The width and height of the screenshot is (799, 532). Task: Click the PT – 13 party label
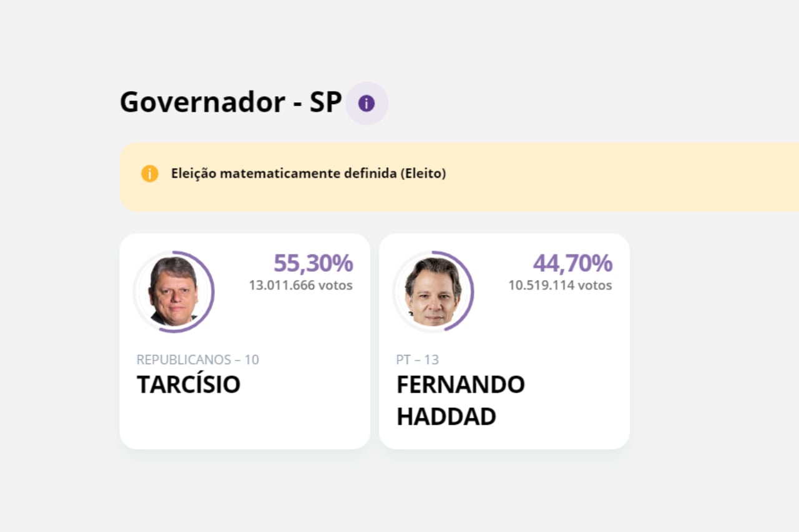[418, 360]
